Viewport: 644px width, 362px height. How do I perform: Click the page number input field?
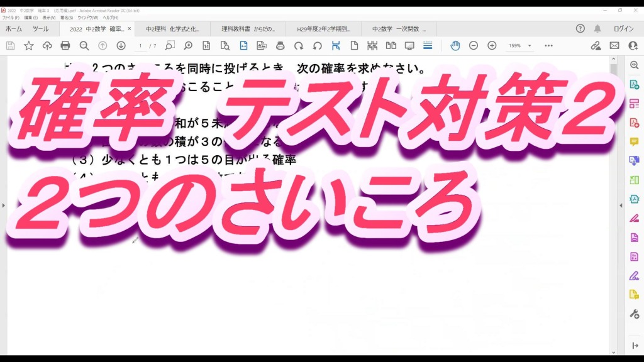(141, 46)
